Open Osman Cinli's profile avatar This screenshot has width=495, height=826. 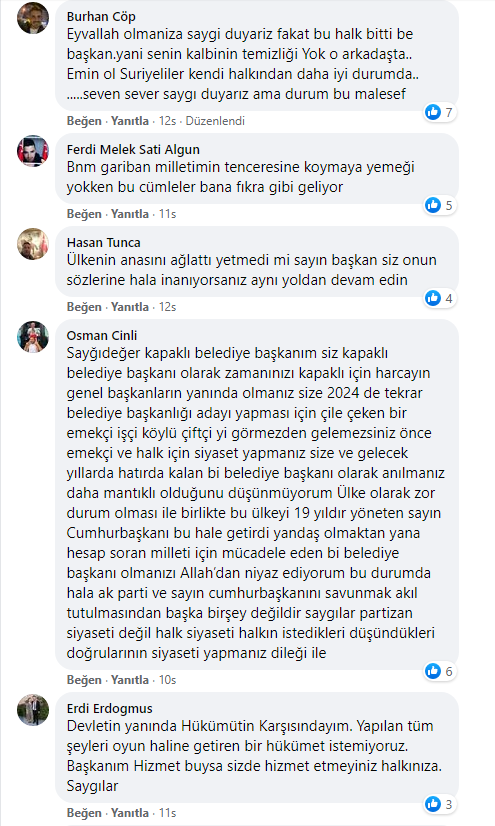pyautogui.click(x=33, y=337)
